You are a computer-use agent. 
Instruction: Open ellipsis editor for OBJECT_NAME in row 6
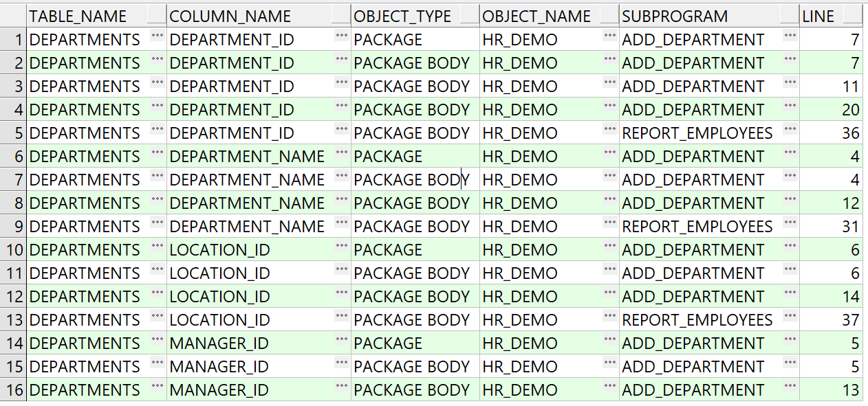pos(609,153)
